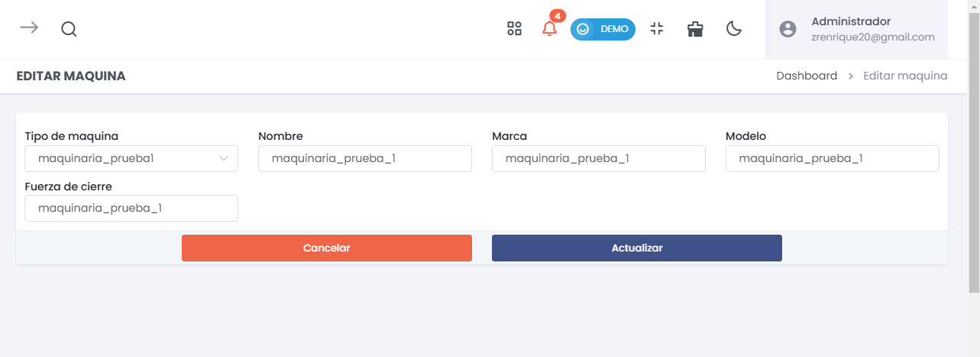980x357 pixels.
Task: Click the Editar maquina breadcrumb item
Action: (905, 76)
